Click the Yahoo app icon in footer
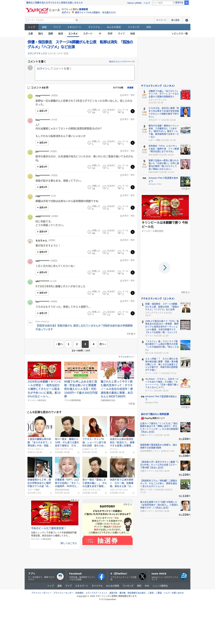The image size is (215, 644). click(60, 576)
